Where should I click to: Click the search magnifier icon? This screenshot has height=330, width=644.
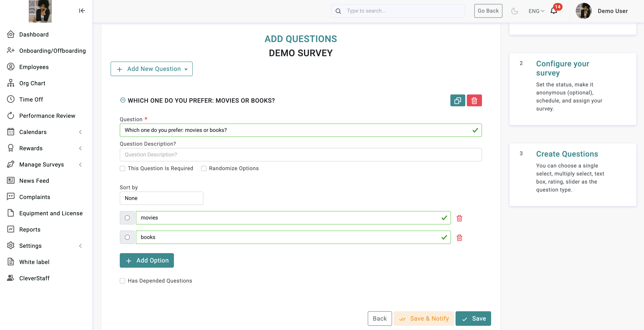[338, 11]
